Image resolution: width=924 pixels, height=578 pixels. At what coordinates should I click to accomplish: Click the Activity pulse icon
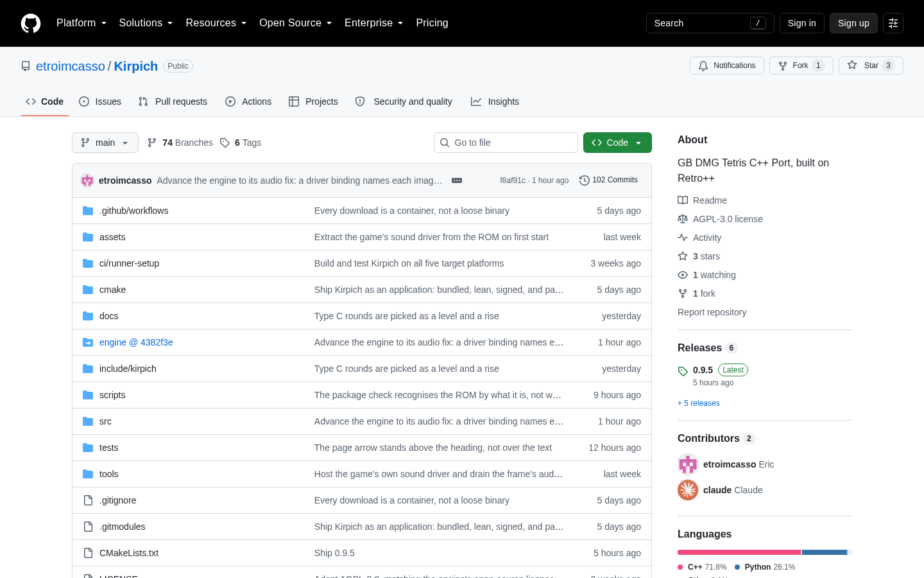pyautogui.click(x=683, y=238)
